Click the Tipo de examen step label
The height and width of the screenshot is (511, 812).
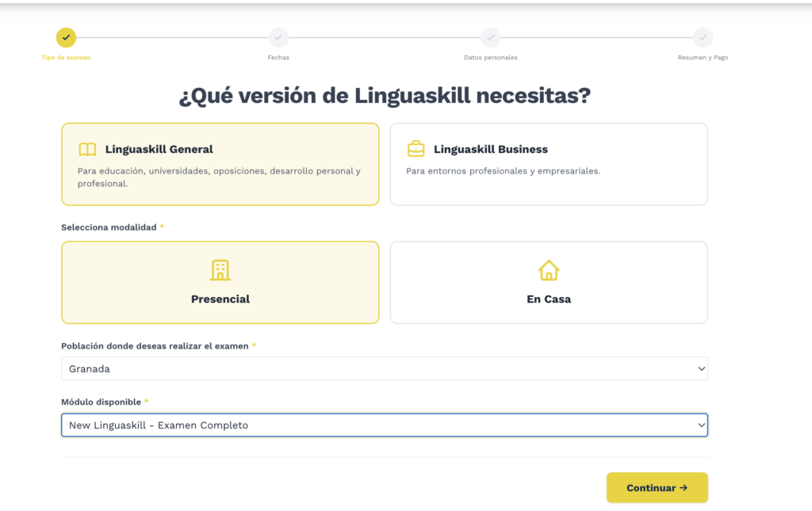pos(66,59)
